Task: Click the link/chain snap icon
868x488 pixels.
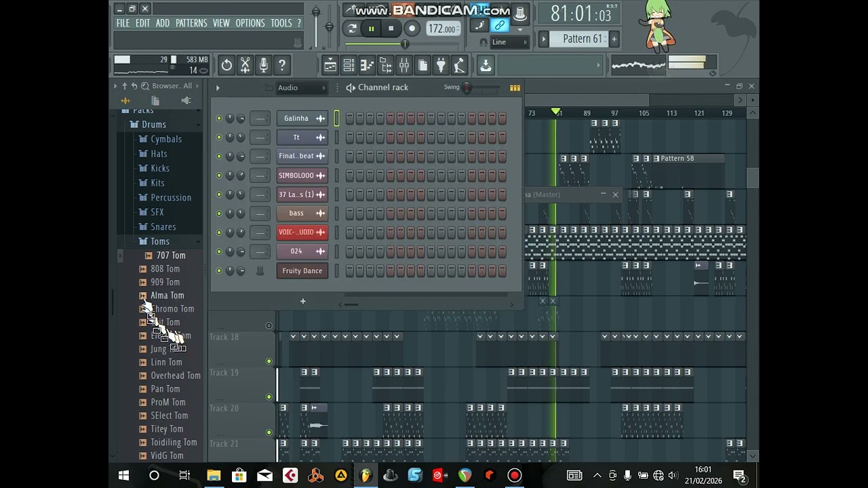Action: coord(500,26)
